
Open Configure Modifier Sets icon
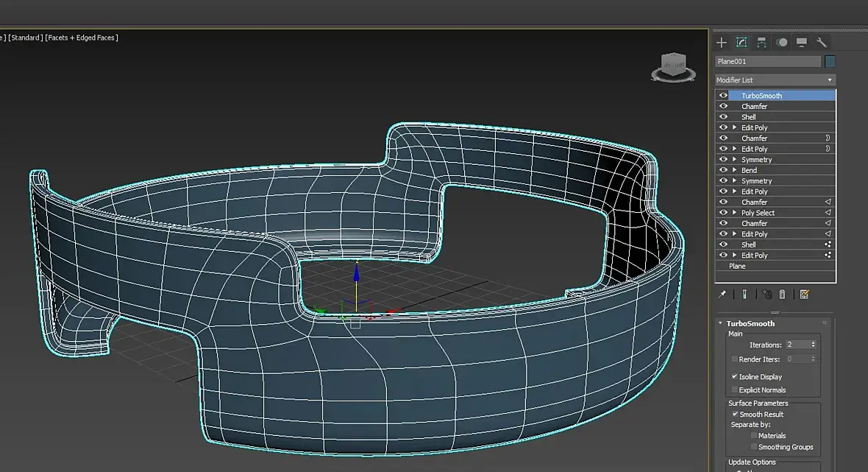coord(804,294)
